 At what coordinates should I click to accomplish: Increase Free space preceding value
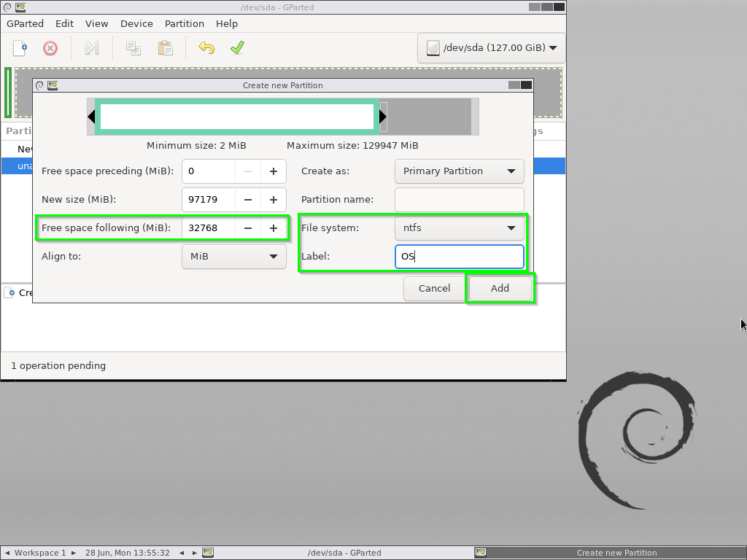coord(274,171)
